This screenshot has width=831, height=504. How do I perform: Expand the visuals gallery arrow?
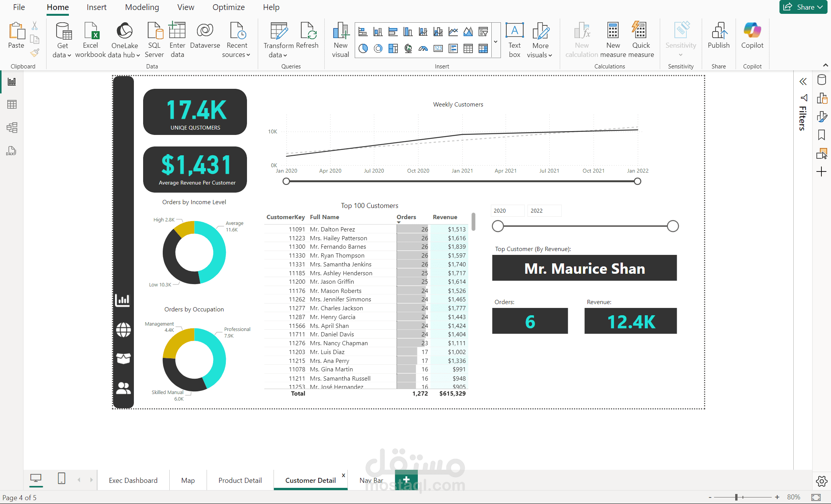[496, 42]
